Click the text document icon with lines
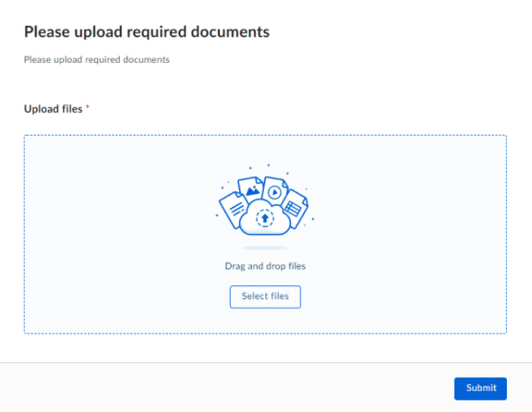Screen dimensions: 532x412 (234, 209)
